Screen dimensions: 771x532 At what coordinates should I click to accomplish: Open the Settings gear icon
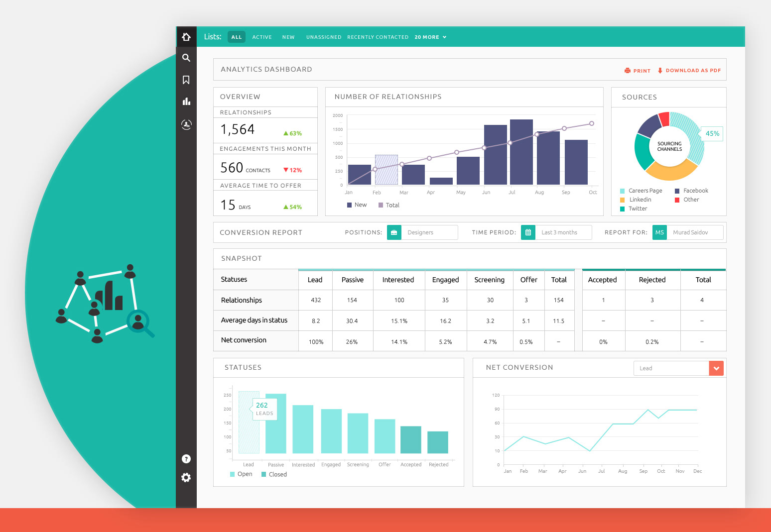pos(186,478)
